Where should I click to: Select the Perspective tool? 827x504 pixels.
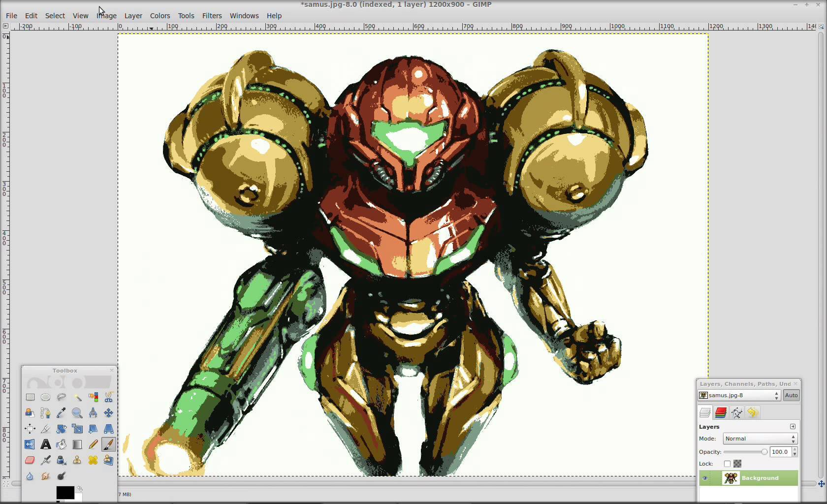click(x=109, y=428)
